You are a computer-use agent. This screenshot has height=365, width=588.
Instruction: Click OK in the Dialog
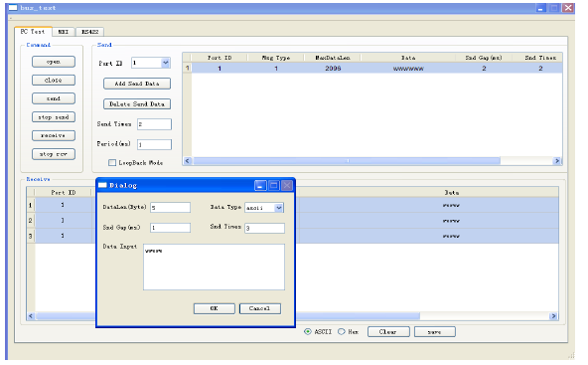coord(215,308)
